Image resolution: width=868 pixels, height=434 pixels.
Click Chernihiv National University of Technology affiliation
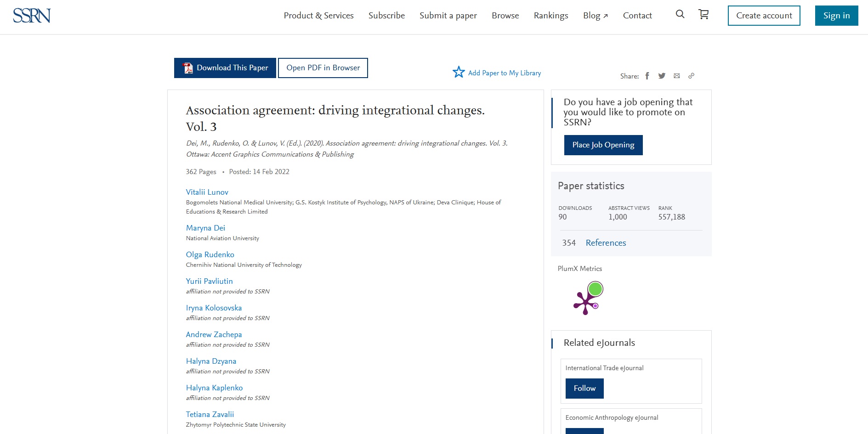[x=244, y=265]
